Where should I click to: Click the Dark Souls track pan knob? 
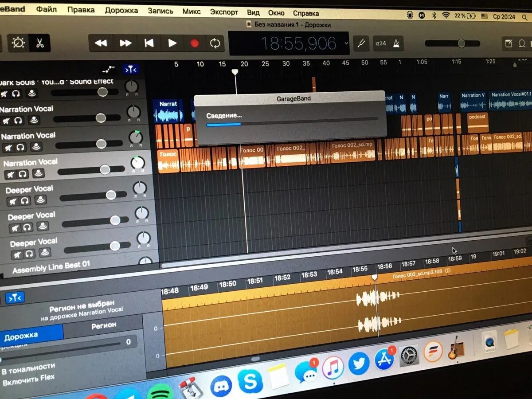[x=131, y=86]
